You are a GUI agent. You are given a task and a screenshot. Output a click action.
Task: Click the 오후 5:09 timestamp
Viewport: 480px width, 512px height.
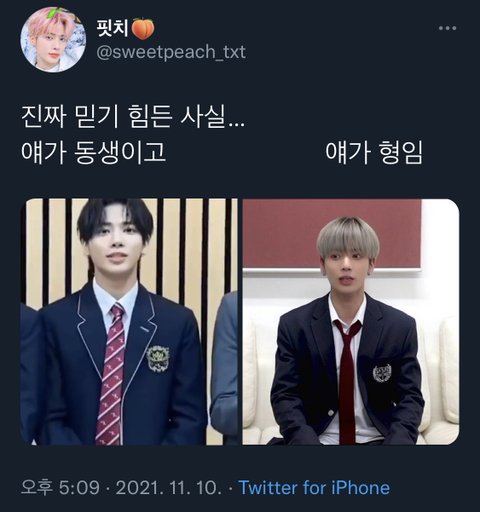click(x=60, y=488)
